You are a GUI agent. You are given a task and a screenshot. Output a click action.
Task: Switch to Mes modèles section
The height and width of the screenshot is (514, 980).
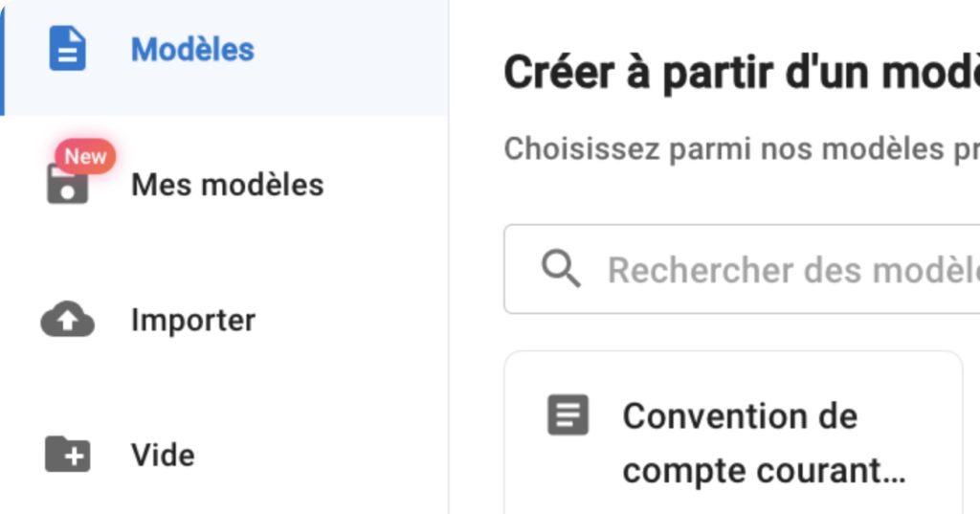pos(227,185)
